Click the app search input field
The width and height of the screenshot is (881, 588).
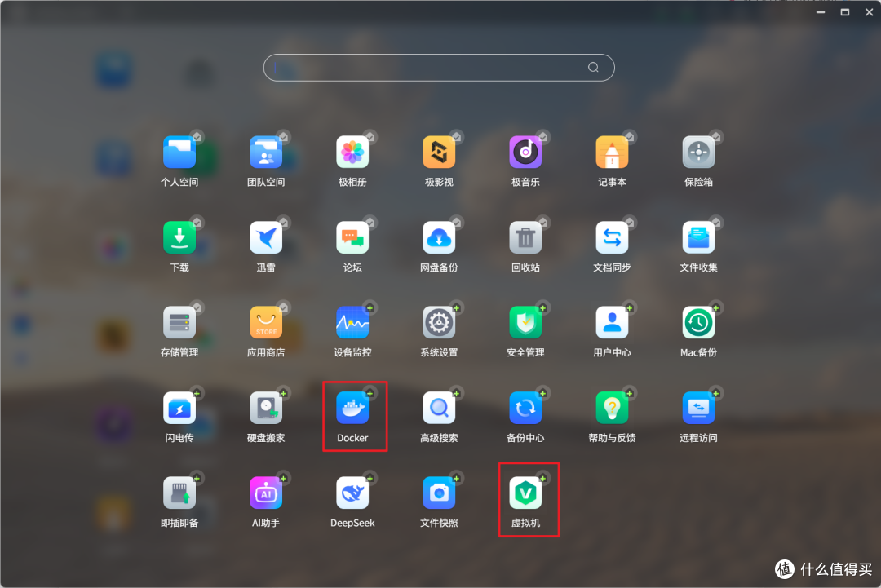point(439,68)
